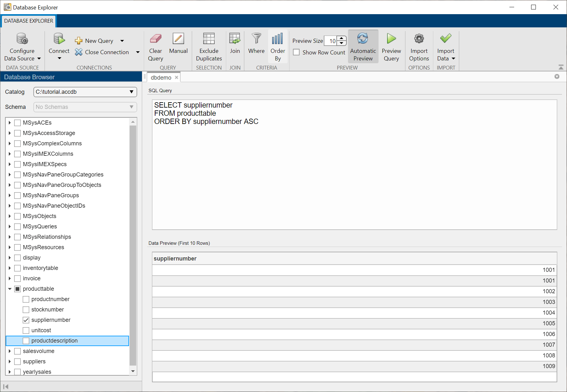Check the suppliers table
Viewport: 567px width, 392px height.
18,361
